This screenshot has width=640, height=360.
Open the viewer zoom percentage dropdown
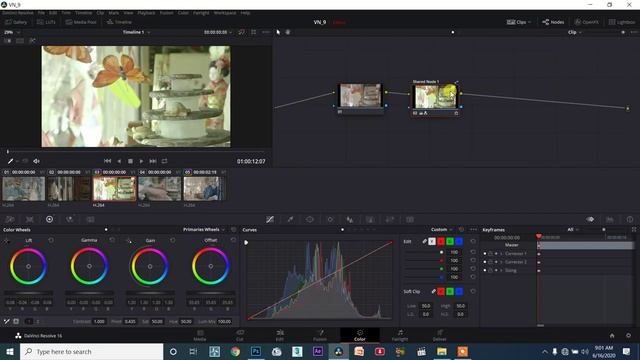pos(12,32)
